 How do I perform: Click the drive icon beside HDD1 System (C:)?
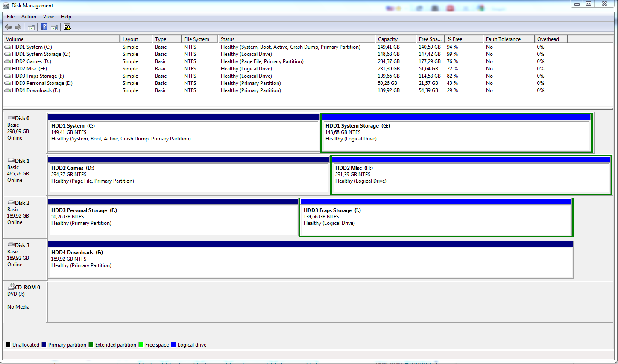point(8,47)
